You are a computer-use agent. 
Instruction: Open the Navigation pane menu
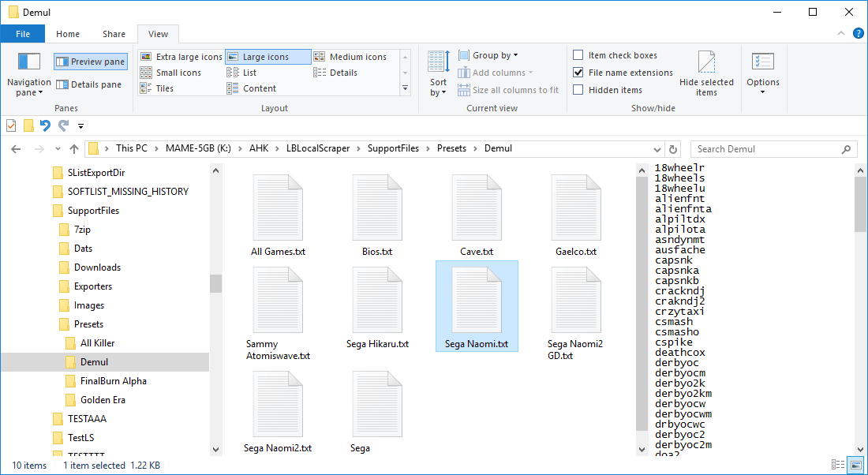pyautogui.click(x=28, y=73)
